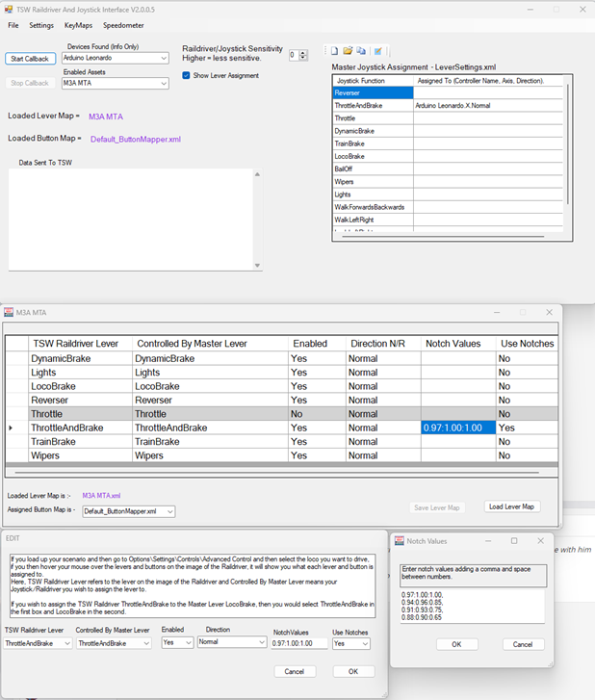Image resolution: width=595 pixels, height=700 pixels.
Task: Click the Save Lever Map button
Action: point(437,507)
